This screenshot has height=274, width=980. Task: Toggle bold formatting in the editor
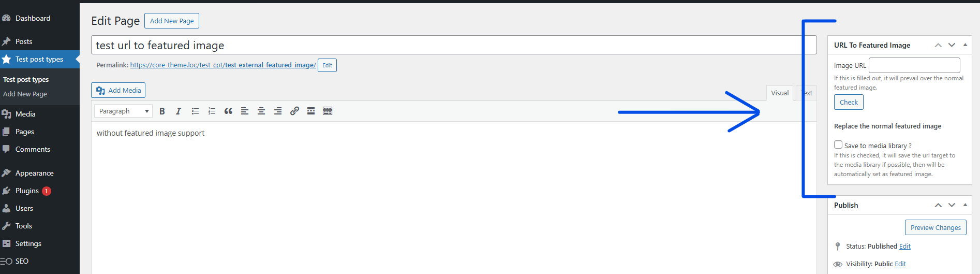(x=162, y=111)
